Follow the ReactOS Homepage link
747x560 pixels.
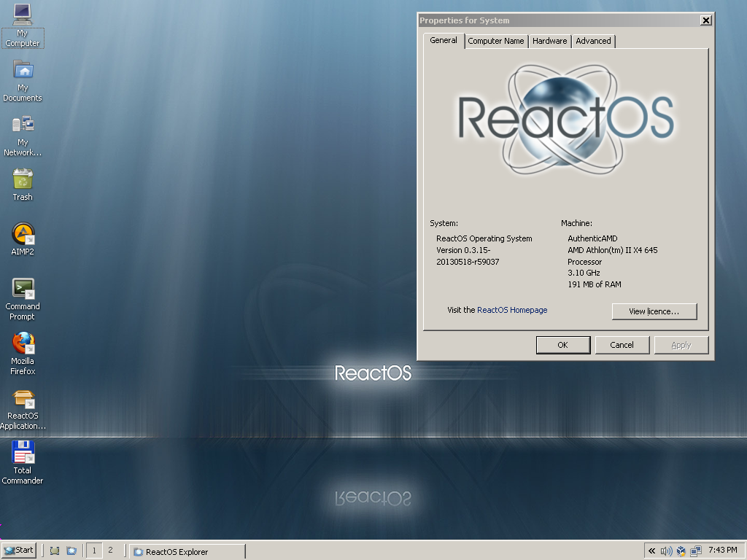pos(512,310)
